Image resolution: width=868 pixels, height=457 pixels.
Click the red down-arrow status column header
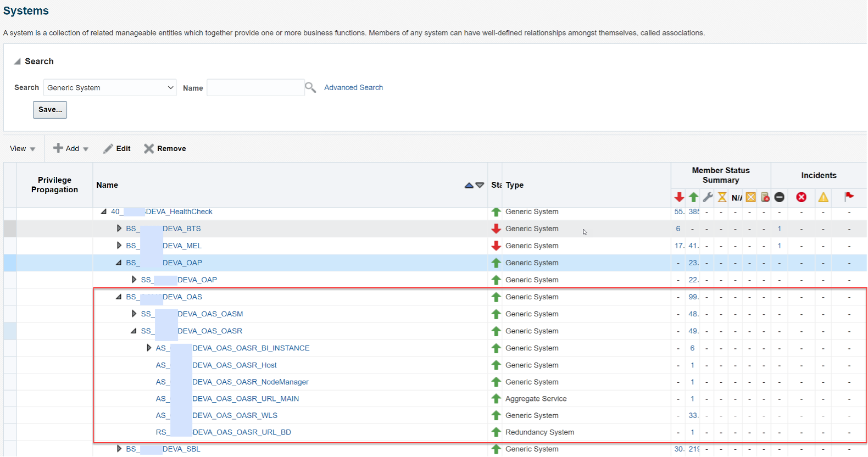click(679, 197)
